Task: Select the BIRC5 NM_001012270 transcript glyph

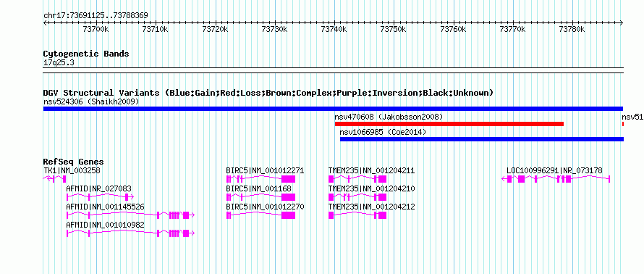Action: click(260, 215)
